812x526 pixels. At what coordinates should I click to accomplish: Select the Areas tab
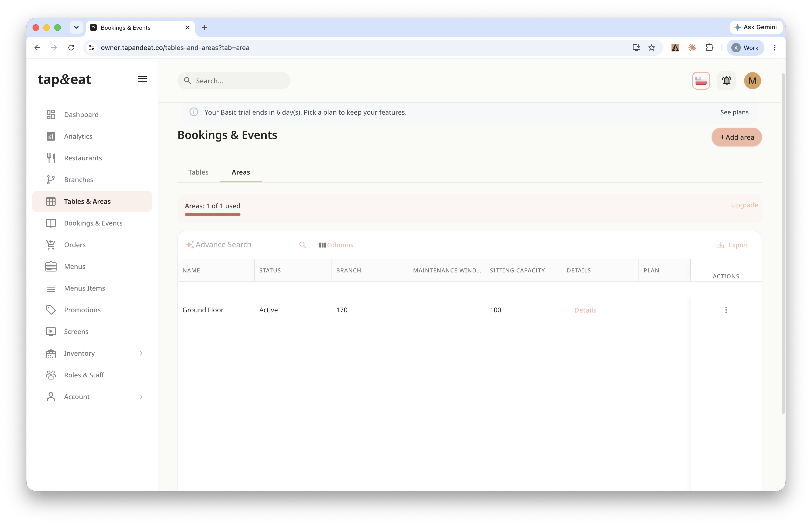240,172
